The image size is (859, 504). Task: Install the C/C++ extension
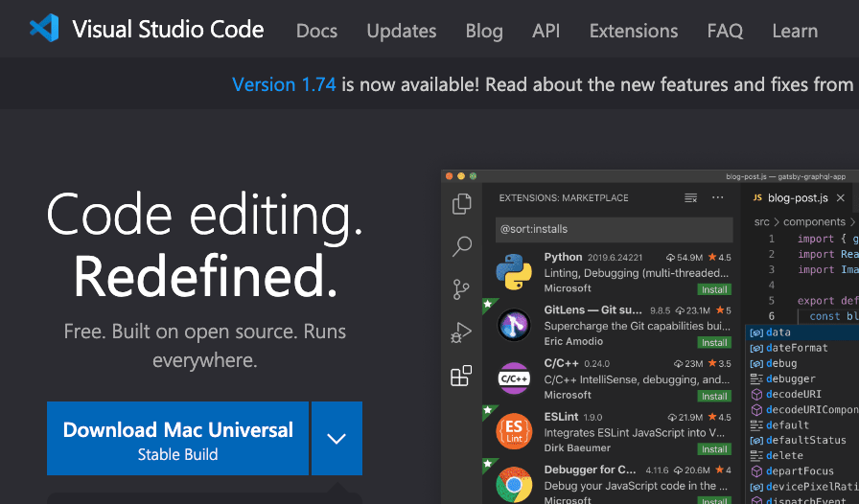pos(714,396)
